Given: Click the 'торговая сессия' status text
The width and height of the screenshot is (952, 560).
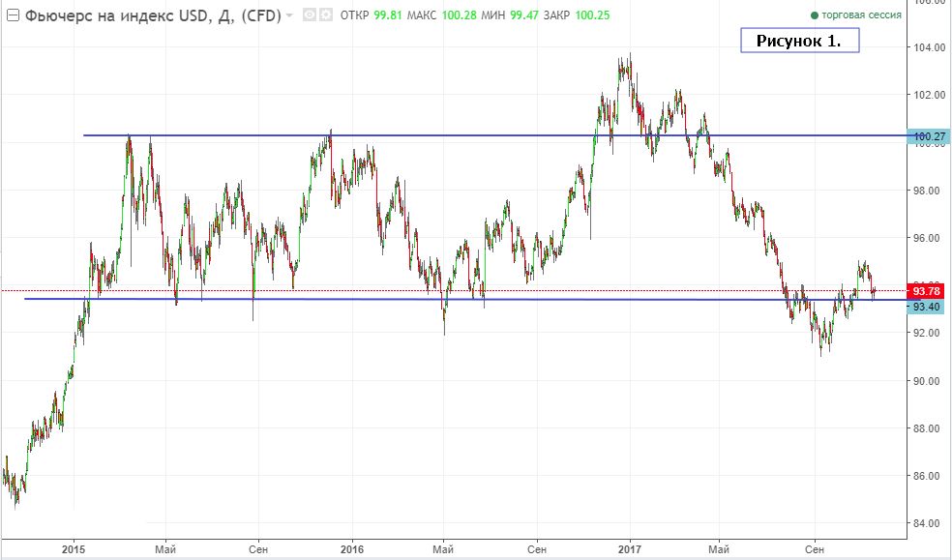Looking at the screenshot, I should 862,16.
